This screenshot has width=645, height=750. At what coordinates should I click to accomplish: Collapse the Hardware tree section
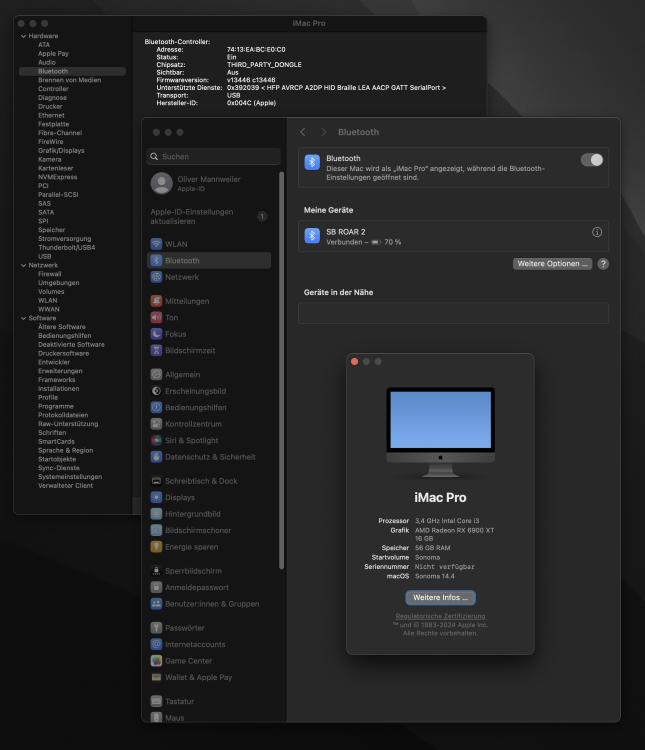tap(23, 36)
